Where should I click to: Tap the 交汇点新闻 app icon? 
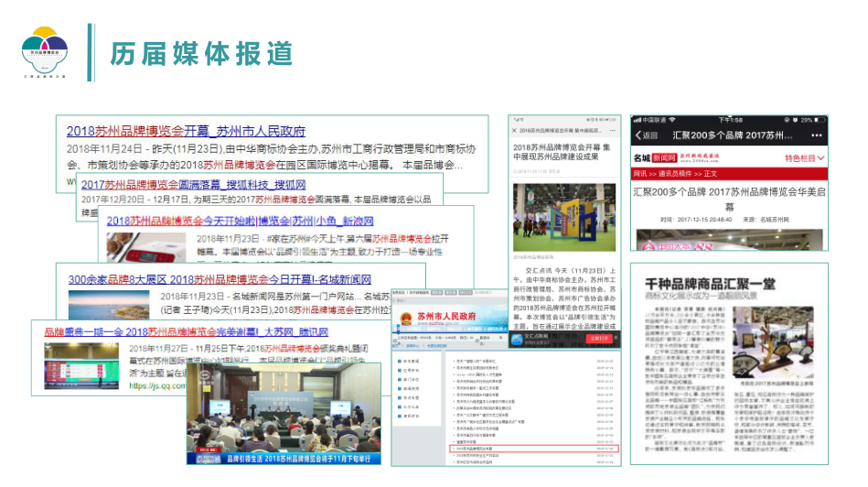(x=517, y=339)
